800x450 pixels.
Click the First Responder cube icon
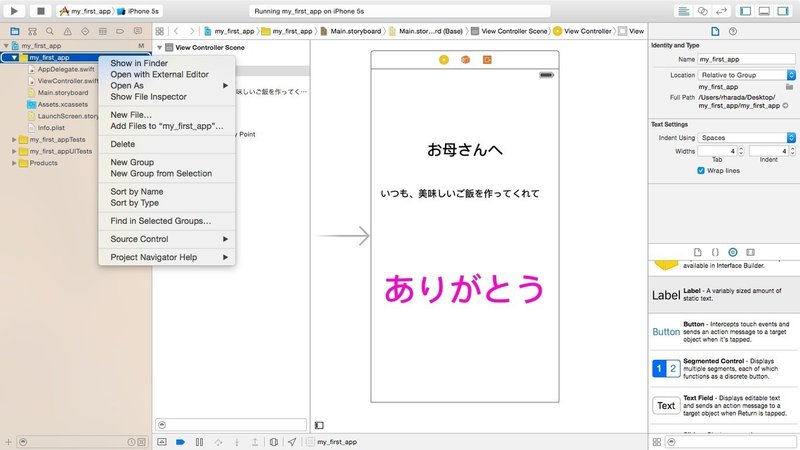pyautogui.click(x=465, y=60)
